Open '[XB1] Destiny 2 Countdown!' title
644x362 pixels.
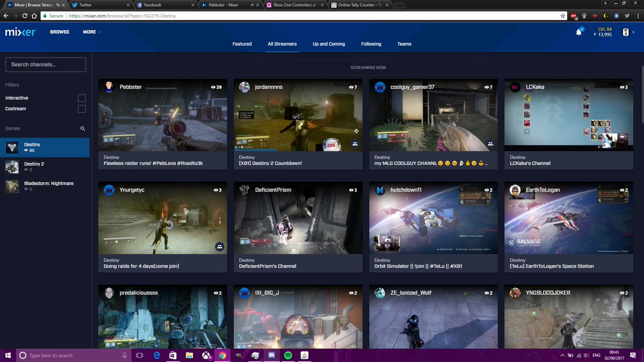pos(270,163)
